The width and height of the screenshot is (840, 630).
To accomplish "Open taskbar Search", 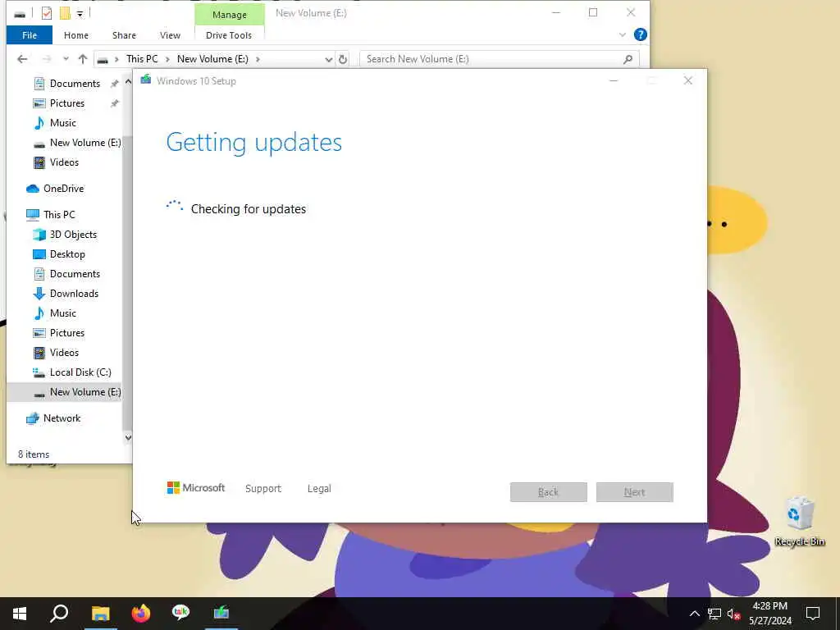I will (x=59, y=614).
